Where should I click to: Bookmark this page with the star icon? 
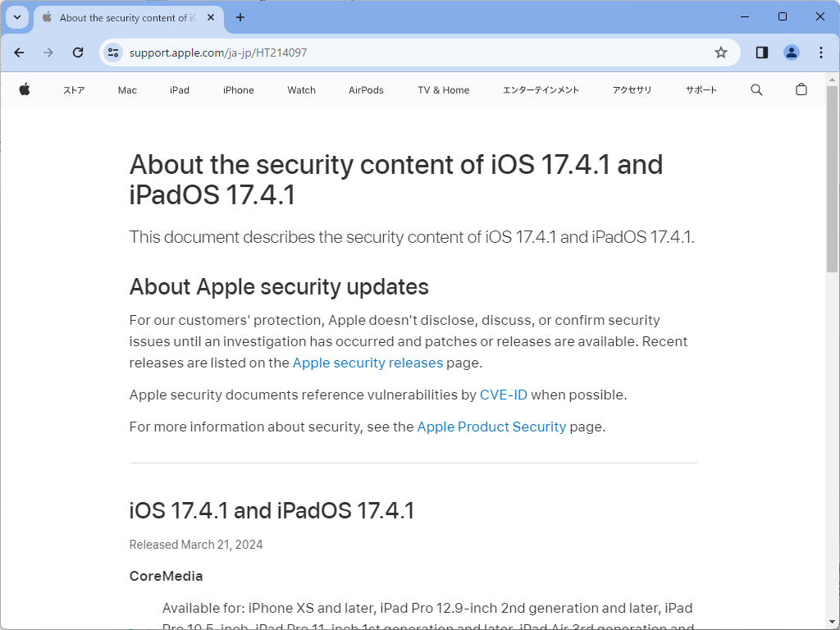pos(721,52)
